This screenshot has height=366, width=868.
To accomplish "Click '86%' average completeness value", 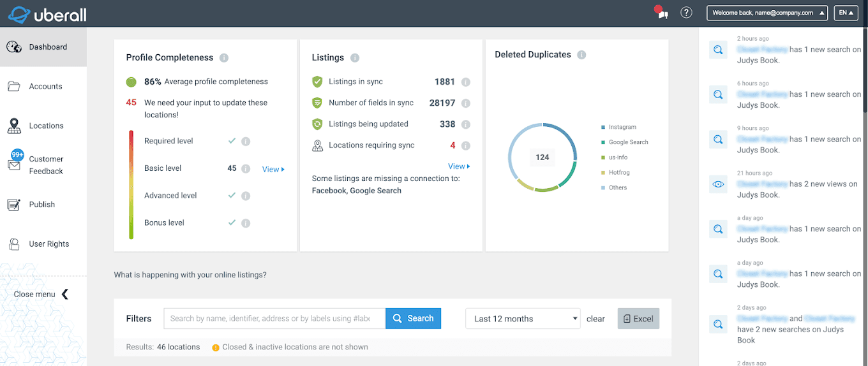I will click(153, 82).
